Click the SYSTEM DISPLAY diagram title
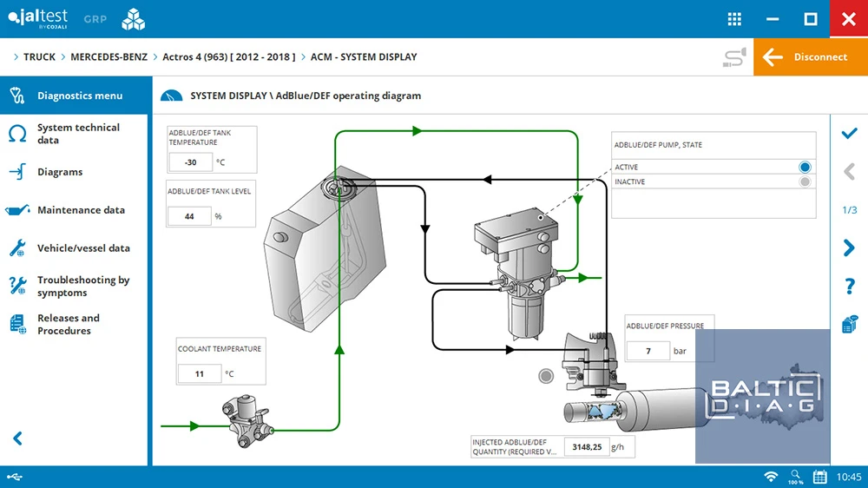The height and width of the screenshot is (488, 868). [x=306, y=96]
